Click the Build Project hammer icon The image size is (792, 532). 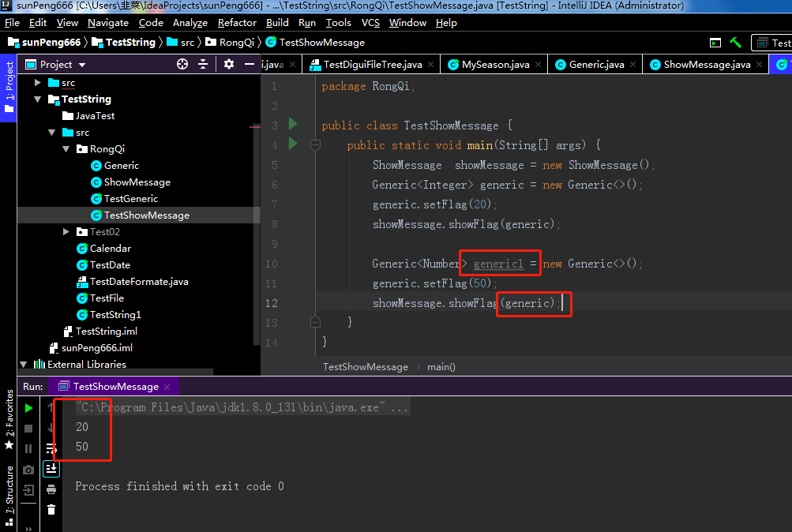(x=735, y=43)
